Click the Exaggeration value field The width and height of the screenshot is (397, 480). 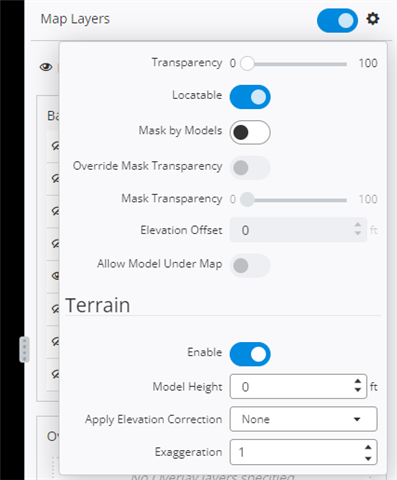click(x=298, y=452)
